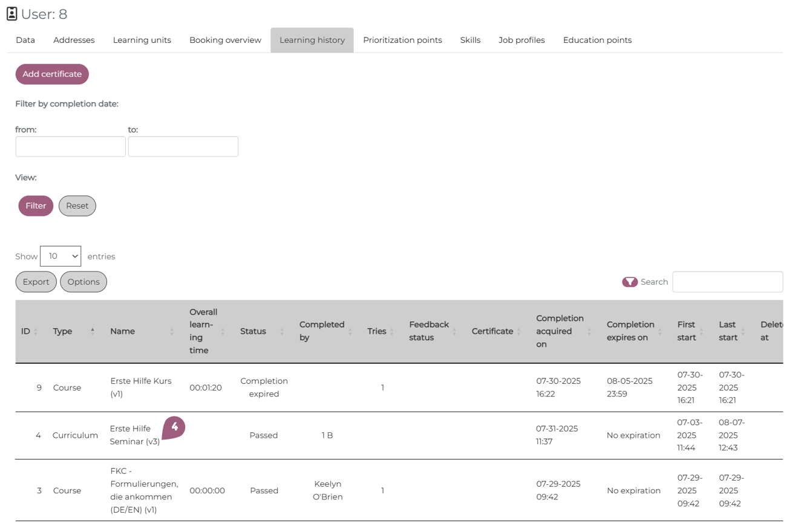Click the filter funnel icon beside Search
The image size is (792, 532).
click(629, 282)
